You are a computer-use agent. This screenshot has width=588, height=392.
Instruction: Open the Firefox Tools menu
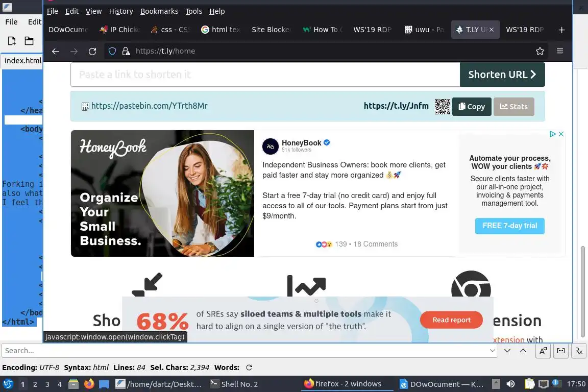pos(193,11)
